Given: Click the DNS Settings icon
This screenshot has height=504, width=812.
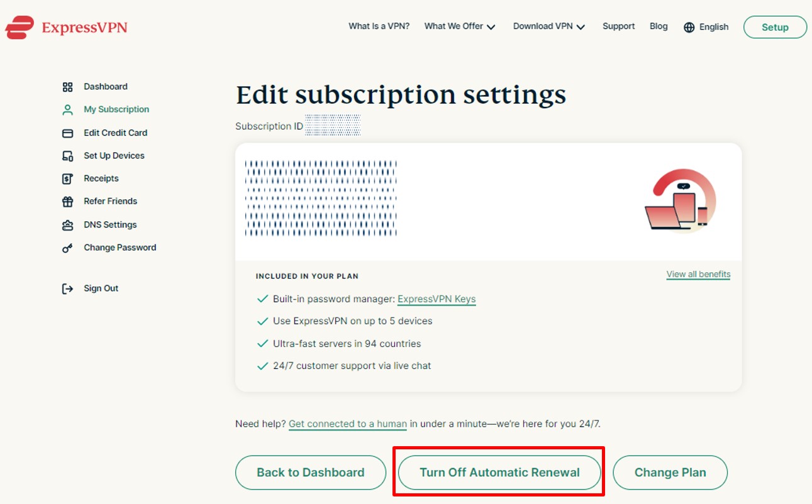Looking at the screenshot, I should tap(67, 225).
